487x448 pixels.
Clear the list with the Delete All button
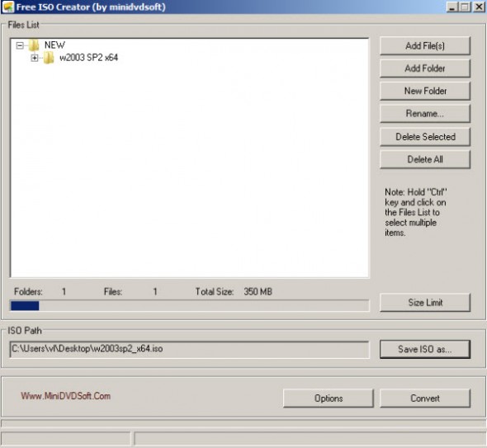425,159
